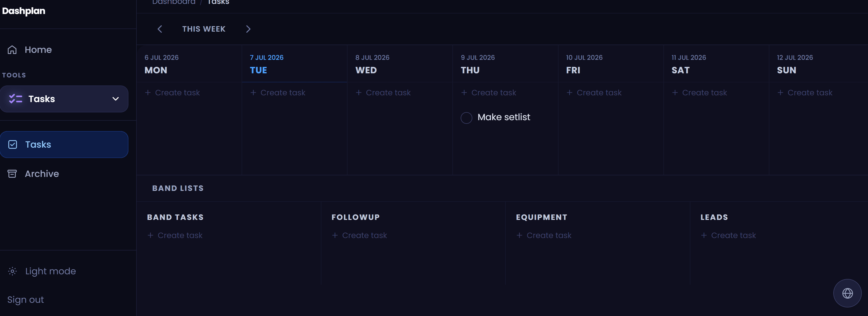Viewport: 868px width, 316px height.
Task: Click plus icon in Tuesday column
Action: [253, 92]
